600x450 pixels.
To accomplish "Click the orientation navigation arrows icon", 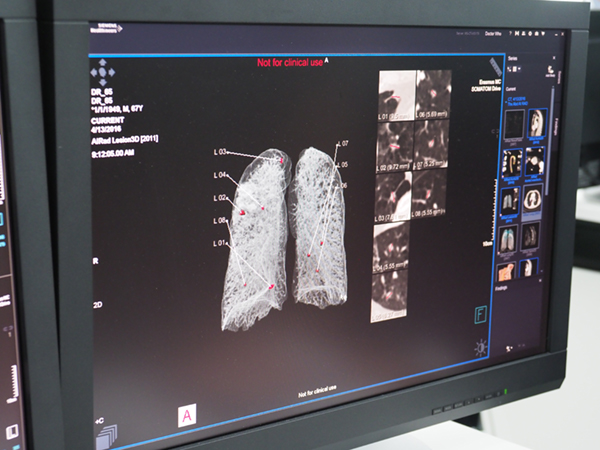I will pyautogui.click(x=104, y=71).
